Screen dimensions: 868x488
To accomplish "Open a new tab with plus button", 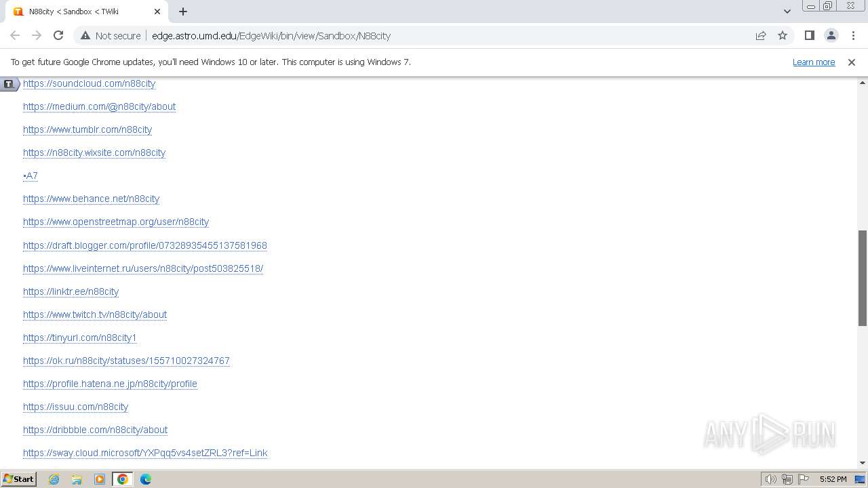I will [183, 12].
